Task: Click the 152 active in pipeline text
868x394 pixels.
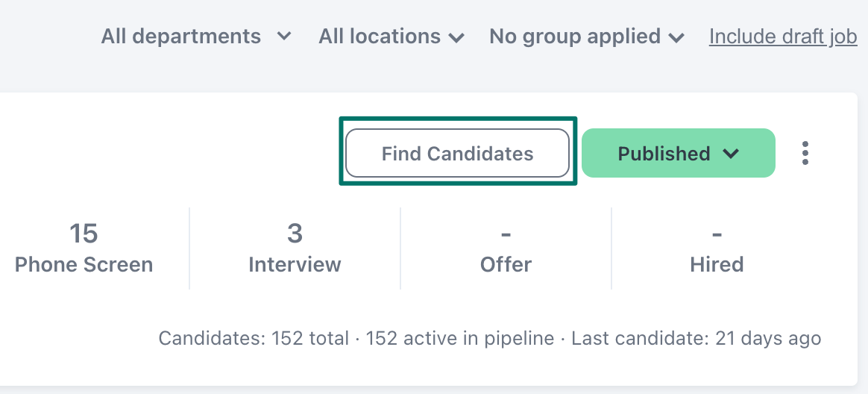Action: (x=460, y=338)
